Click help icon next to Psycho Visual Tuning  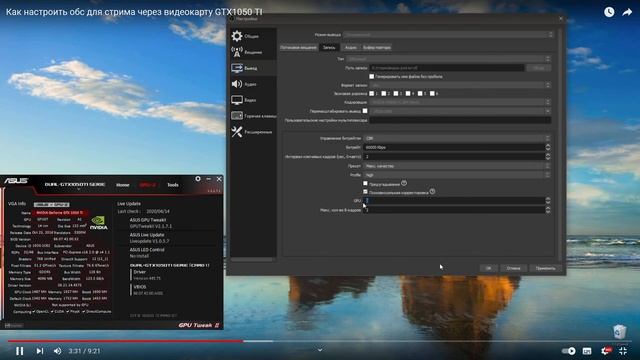432,191
